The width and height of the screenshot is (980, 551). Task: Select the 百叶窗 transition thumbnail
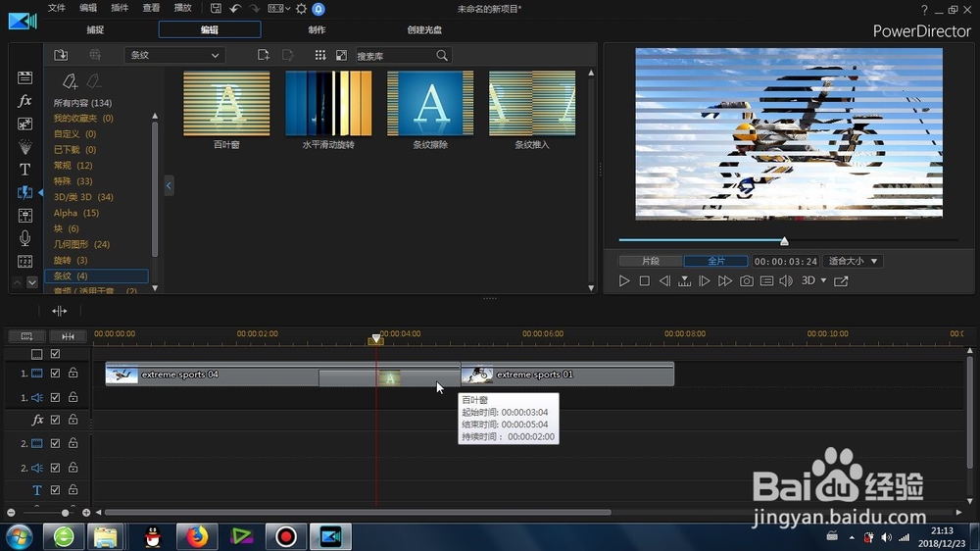(226, 103)
